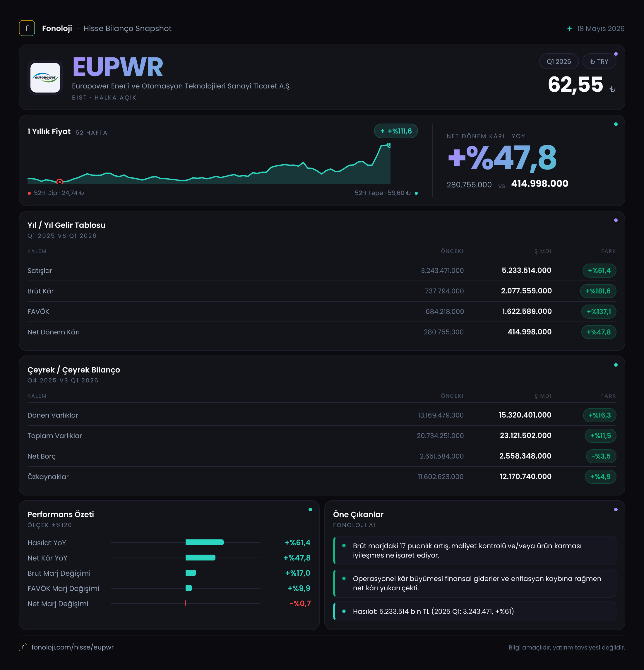Click the -%3,5 Net Borç badge
The width and height of the screenshot is (644, 670).
coord(601,456)
